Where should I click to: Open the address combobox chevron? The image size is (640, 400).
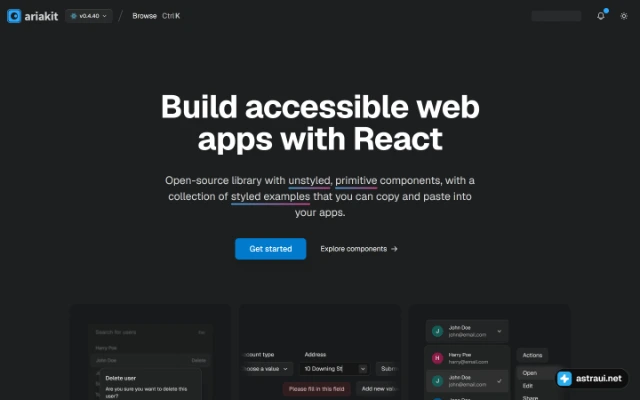click(362, 369)
